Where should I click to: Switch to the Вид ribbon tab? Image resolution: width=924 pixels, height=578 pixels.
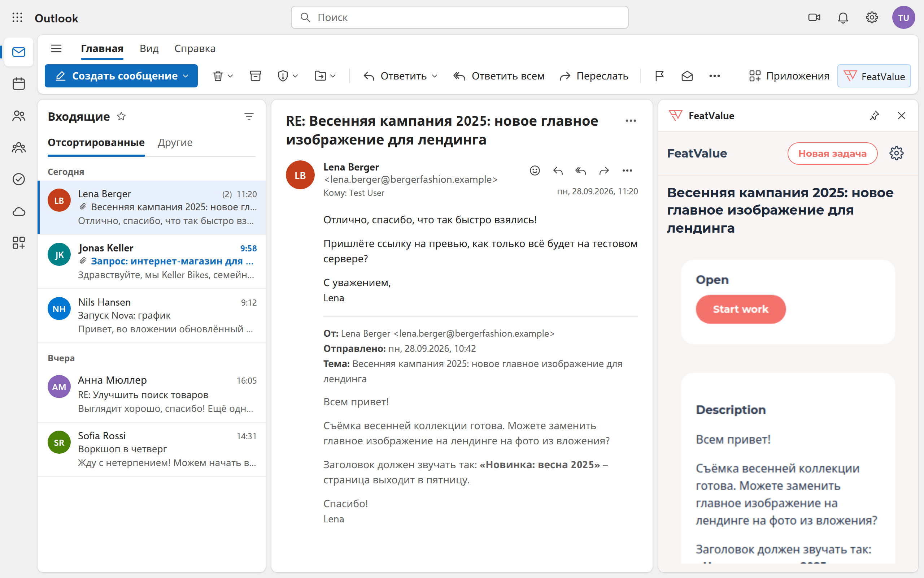coord(149,48)
